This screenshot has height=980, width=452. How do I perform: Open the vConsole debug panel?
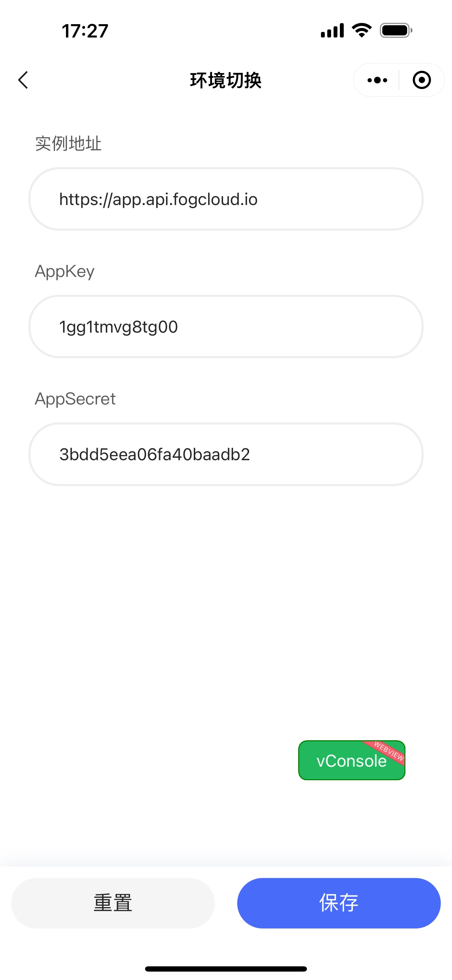point(351,760)
